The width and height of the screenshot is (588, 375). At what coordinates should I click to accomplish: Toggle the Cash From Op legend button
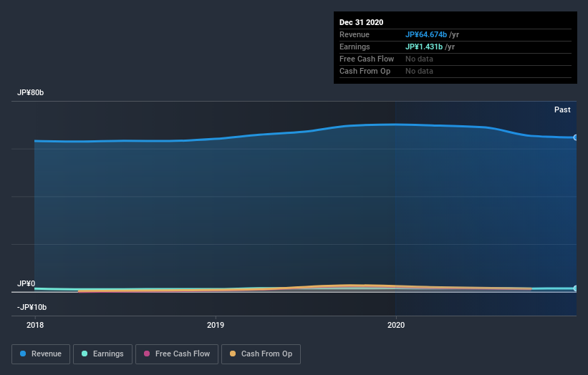coord(261,354)
